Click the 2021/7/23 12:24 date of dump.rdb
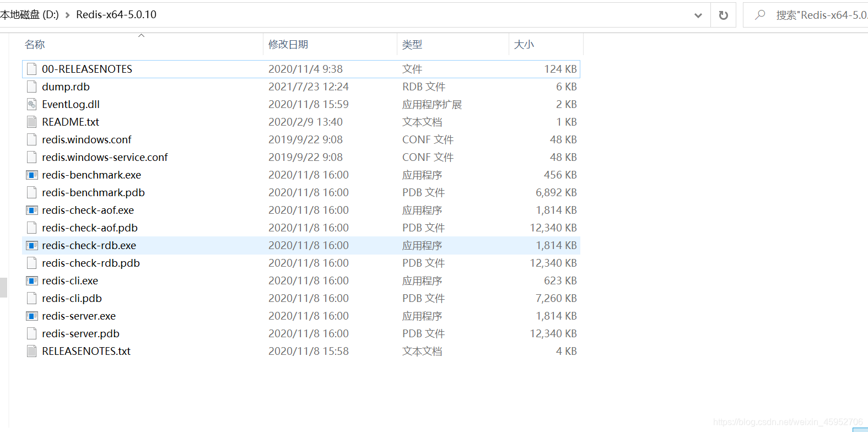 309,87
